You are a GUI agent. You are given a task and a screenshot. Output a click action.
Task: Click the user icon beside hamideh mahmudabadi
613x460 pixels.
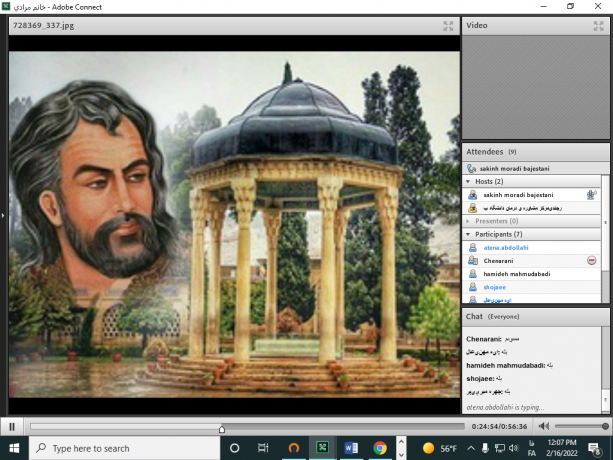[473, 274]
